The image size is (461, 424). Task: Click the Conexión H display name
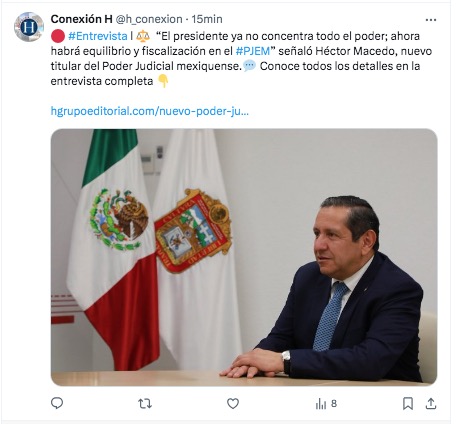click(82, 19)
